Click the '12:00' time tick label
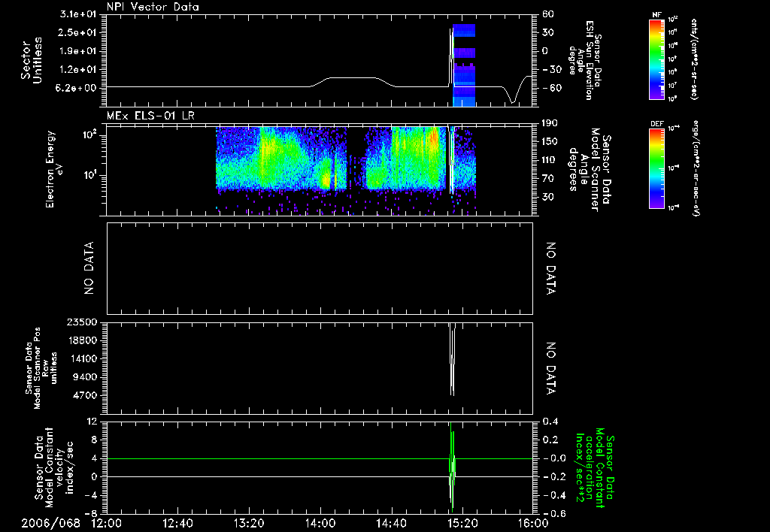The image size is (770, 532). (x=107, y=523)
